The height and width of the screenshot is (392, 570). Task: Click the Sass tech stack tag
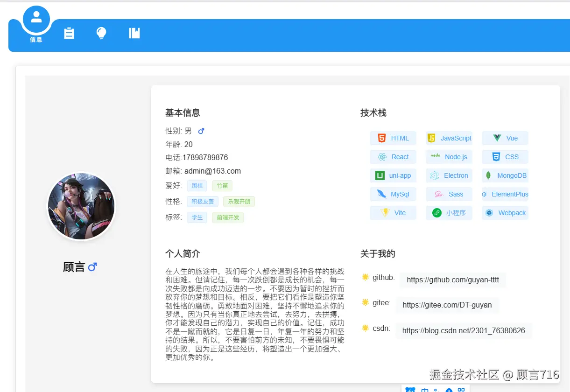coord(449,194)
